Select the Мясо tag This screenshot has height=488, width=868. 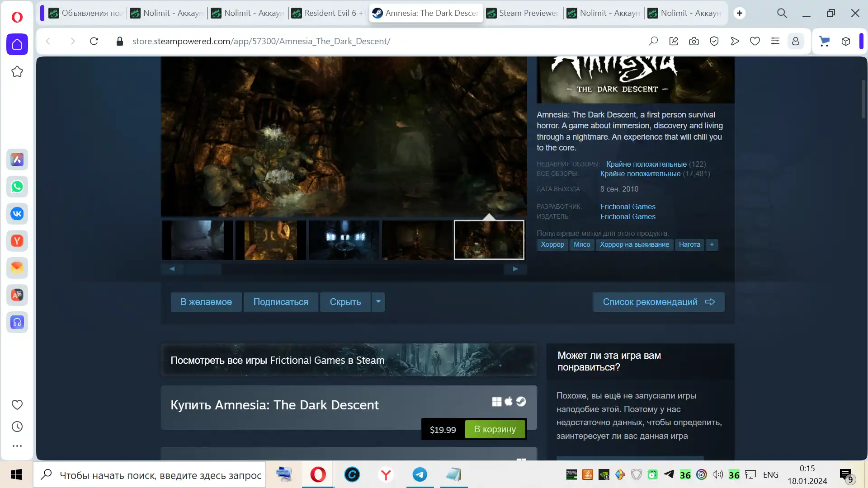[582, 244]
